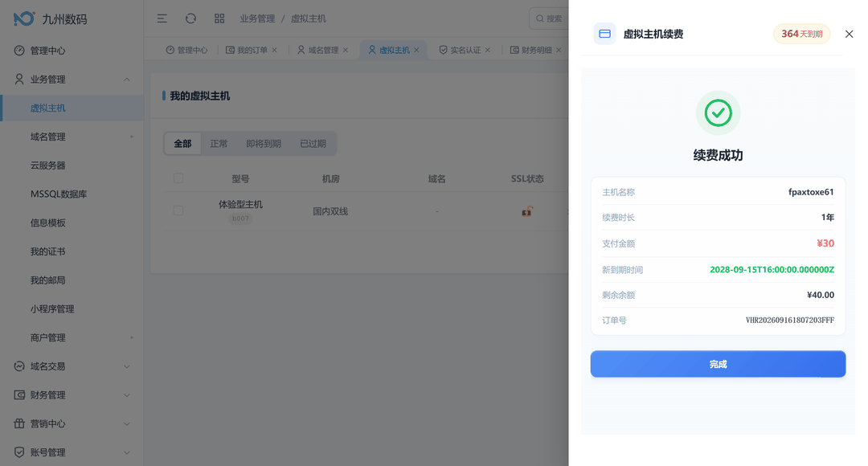The height and width of the screenshot is (466, 868).
Task: Select 虚拟主机 in sidebar menu
Action: tap(72, 108)
